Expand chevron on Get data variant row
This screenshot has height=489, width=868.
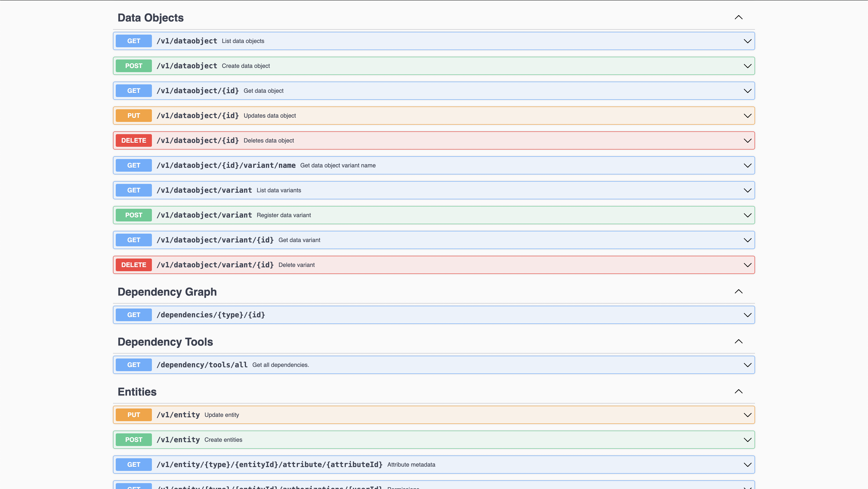[x=747, y=240]
